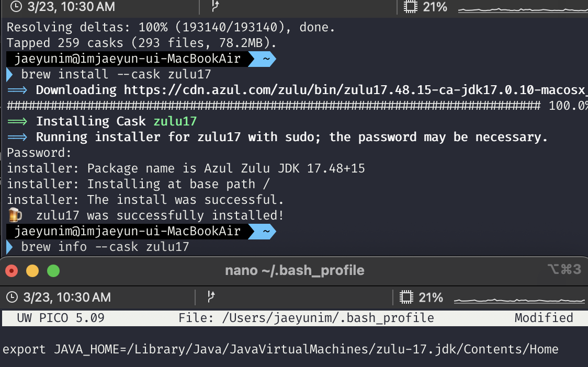Click the CPU chip icon in nano window status bar
Image resolution: width=588 pixels, height=367 pixels.
[x=406, y=297]
